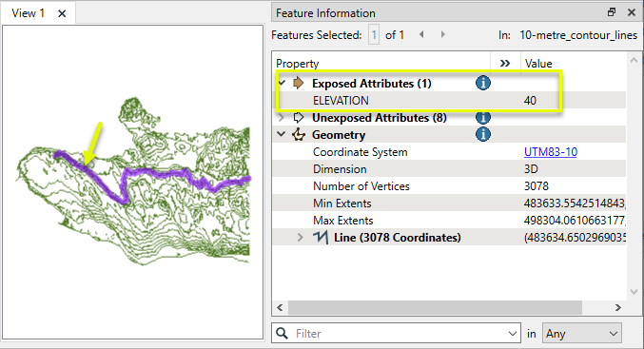This screenshot has height=349, width=644.
Task: Click the Geometry shapes icon
Action: point(299,135)
